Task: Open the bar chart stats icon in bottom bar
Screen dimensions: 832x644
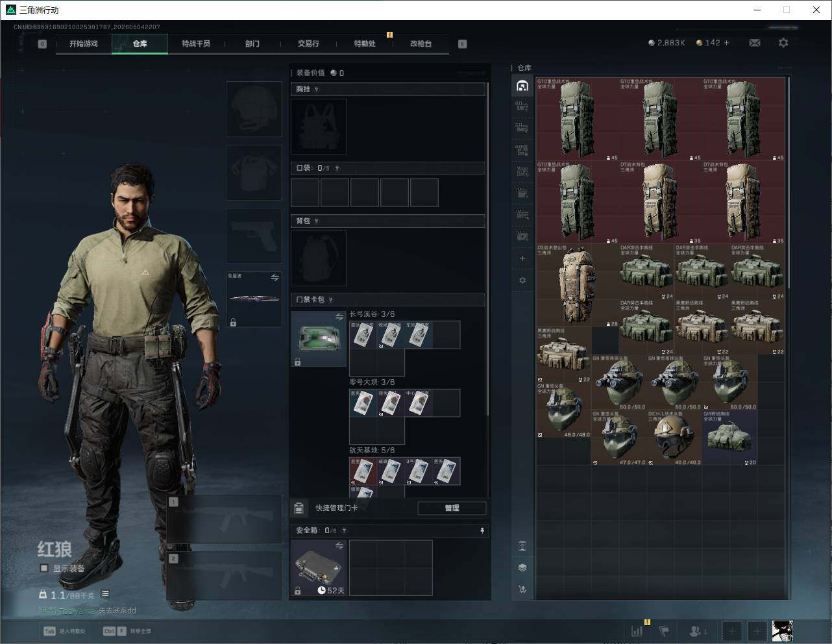Action: click(x=637, y=630)
